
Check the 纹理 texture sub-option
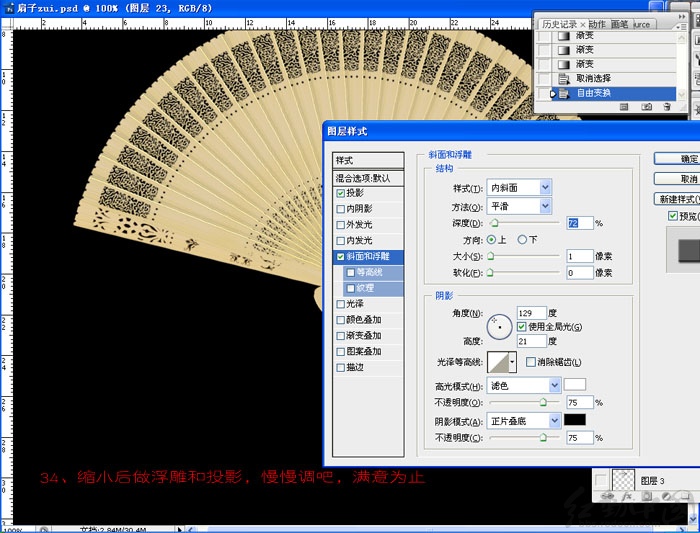pos(351,288)
